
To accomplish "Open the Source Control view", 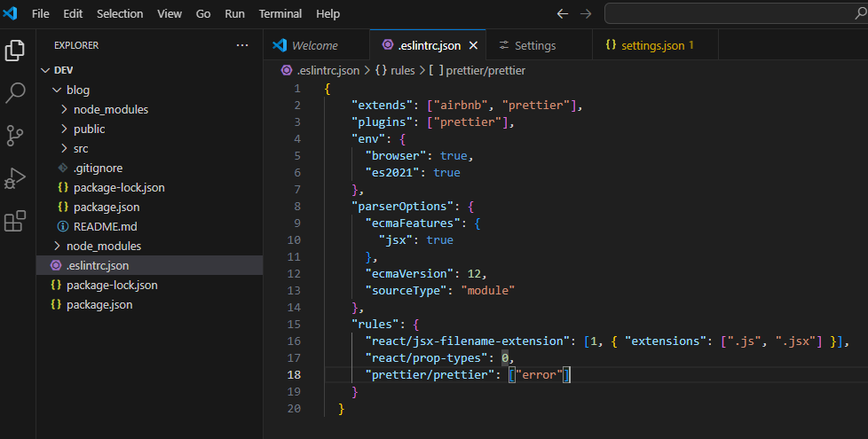I will [x=15, y=136].
